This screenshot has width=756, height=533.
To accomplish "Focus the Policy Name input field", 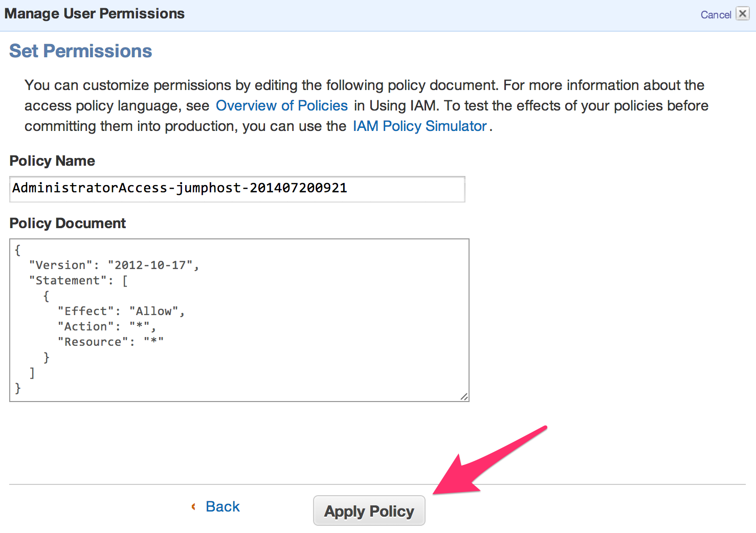I will coord(237,189).
